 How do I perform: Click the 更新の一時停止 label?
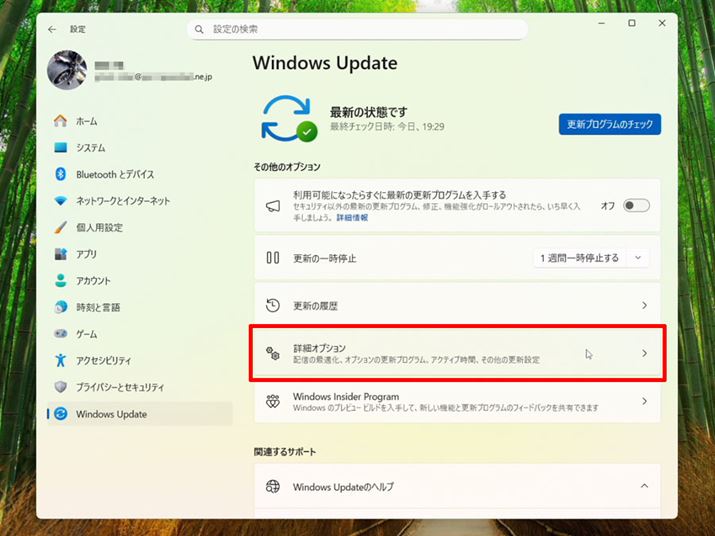pos(324,258)
